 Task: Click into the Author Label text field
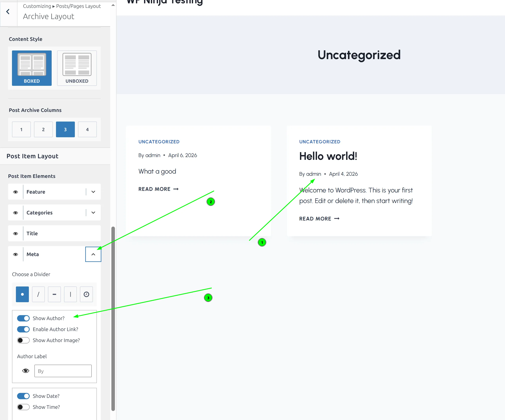pos(63,371)
